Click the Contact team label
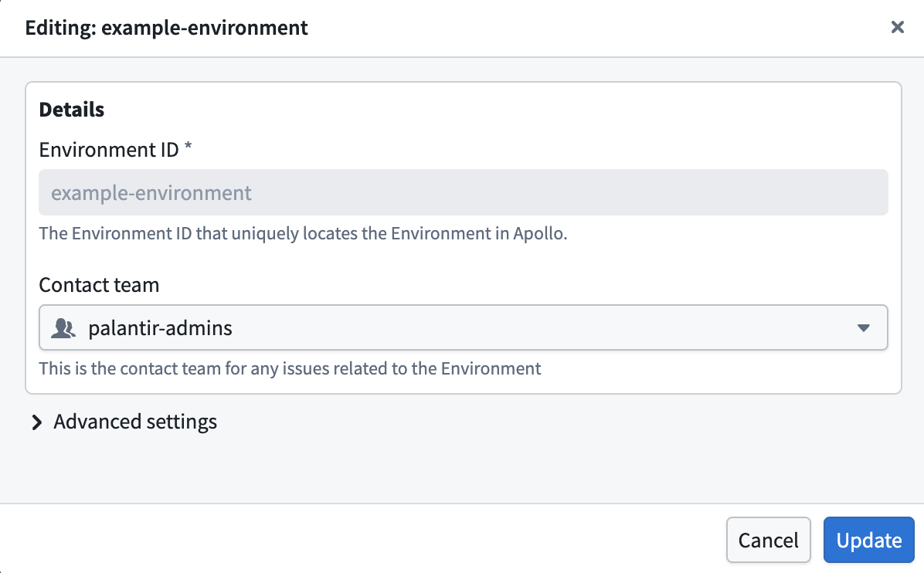This screenshot has height=573, width=924. [99, 285]
